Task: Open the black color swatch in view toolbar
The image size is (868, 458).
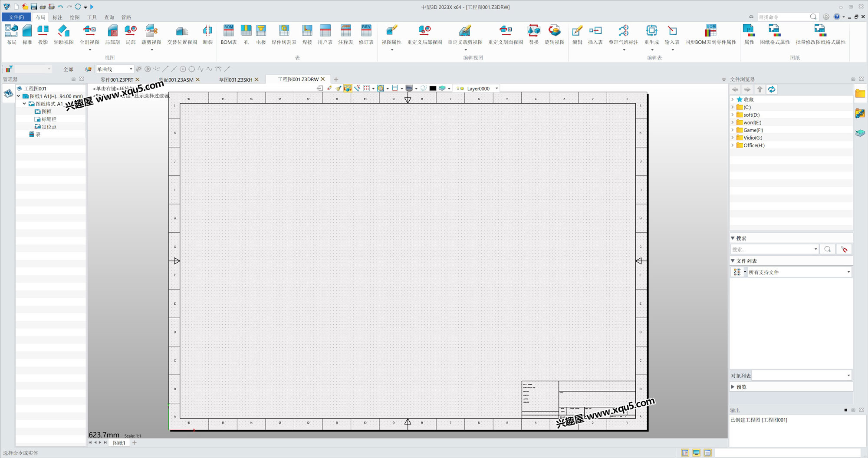Action: click(x=433, y=88)
